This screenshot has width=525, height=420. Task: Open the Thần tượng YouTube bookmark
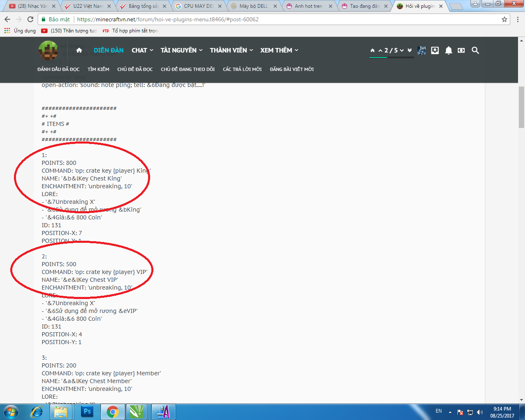coord(69,31)
